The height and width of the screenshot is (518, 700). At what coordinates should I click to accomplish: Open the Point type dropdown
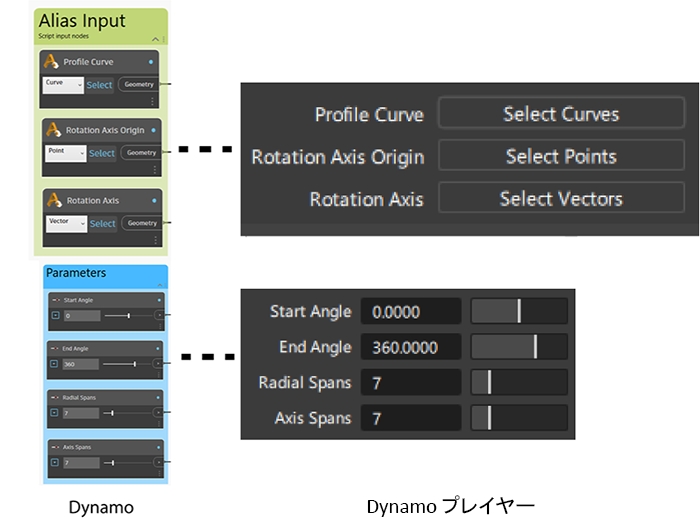click(65, 153)
